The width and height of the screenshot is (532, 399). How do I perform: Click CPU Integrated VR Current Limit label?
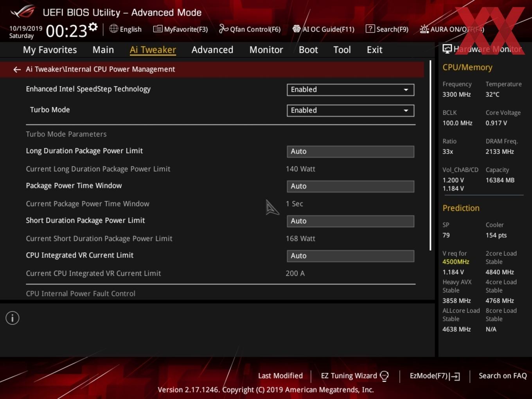point(79,255)
